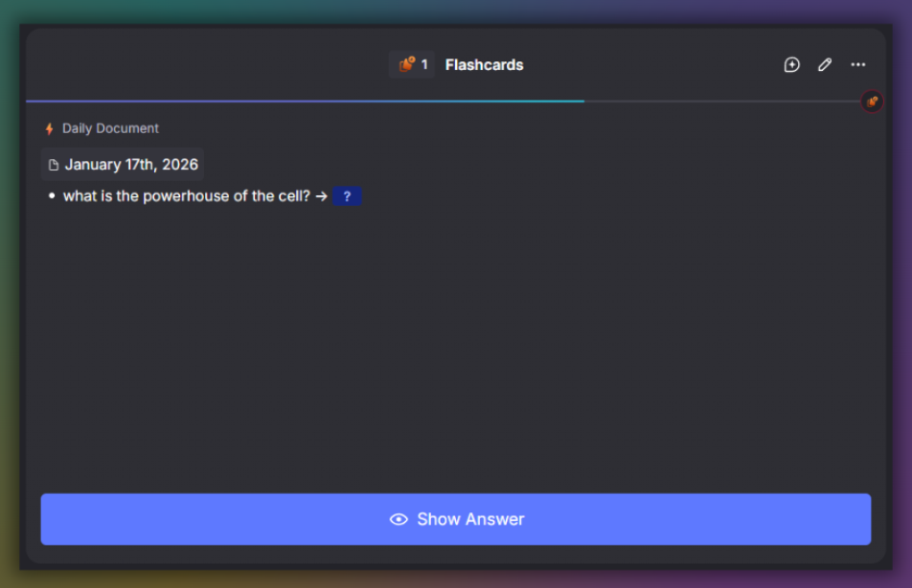
Task: Open the January 17th, 2026 note link
Action: tap(130, 164)
